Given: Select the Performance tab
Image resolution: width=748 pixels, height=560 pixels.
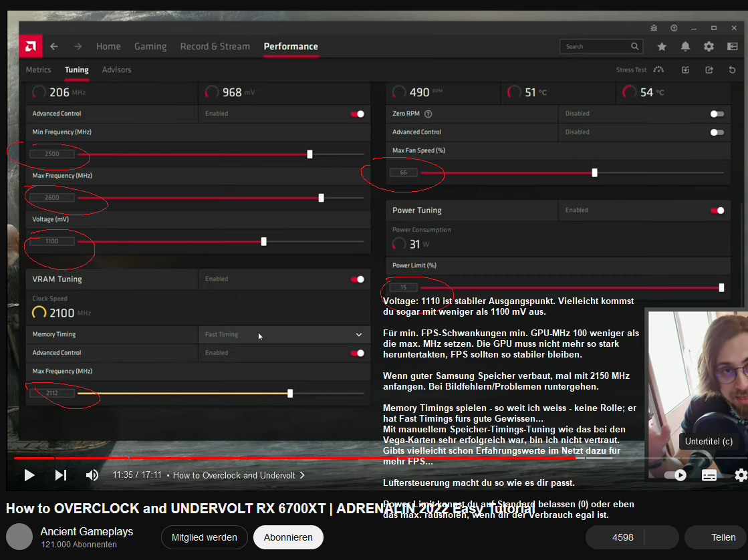Looking at the screenshot, I should click(x=291, y=46).
